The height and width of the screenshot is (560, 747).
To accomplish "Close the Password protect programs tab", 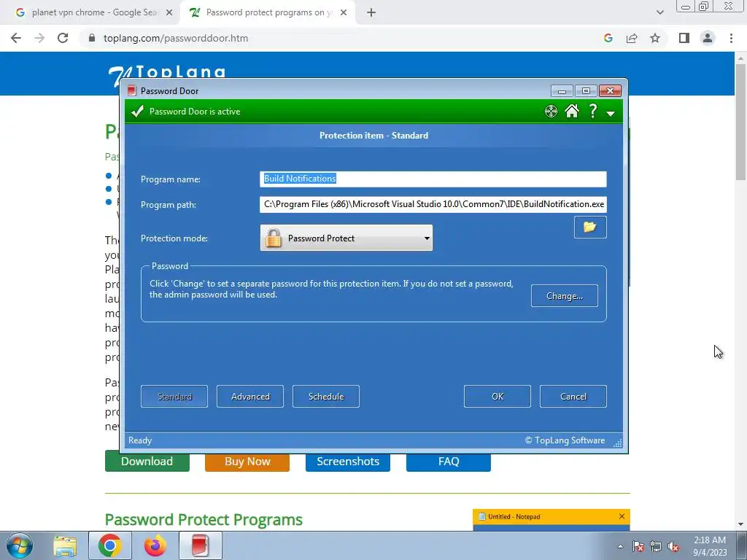I will 344,12.
